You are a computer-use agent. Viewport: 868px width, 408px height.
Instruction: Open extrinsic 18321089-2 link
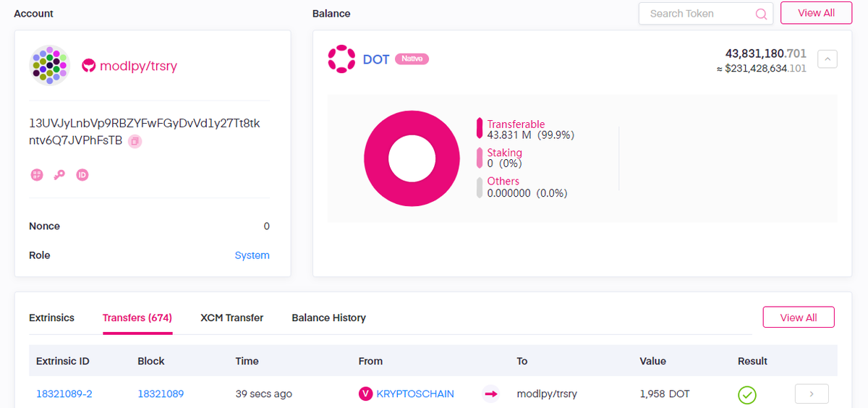point(64,394)
